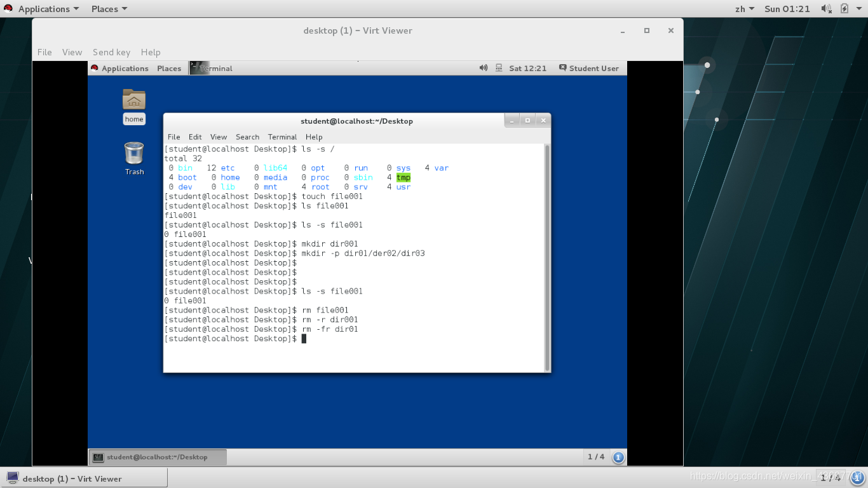Open the terminal File menu

173,137
